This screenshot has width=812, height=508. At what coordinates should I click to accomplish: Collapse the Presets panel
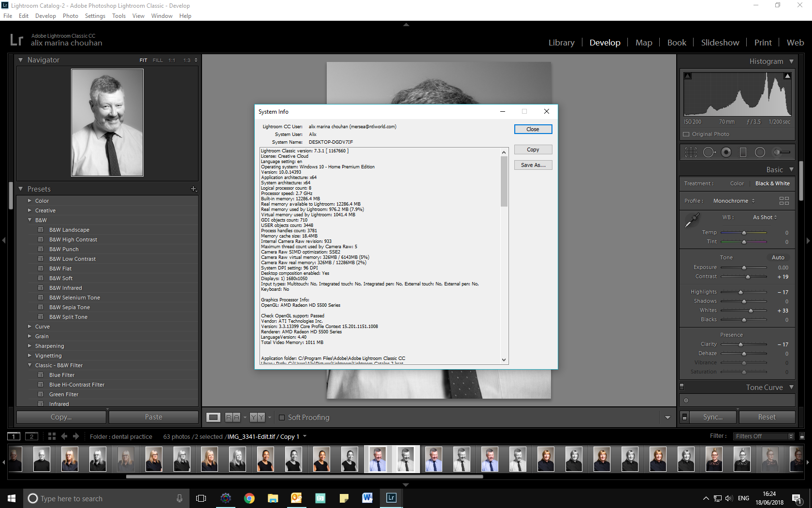tap(20, 189)
